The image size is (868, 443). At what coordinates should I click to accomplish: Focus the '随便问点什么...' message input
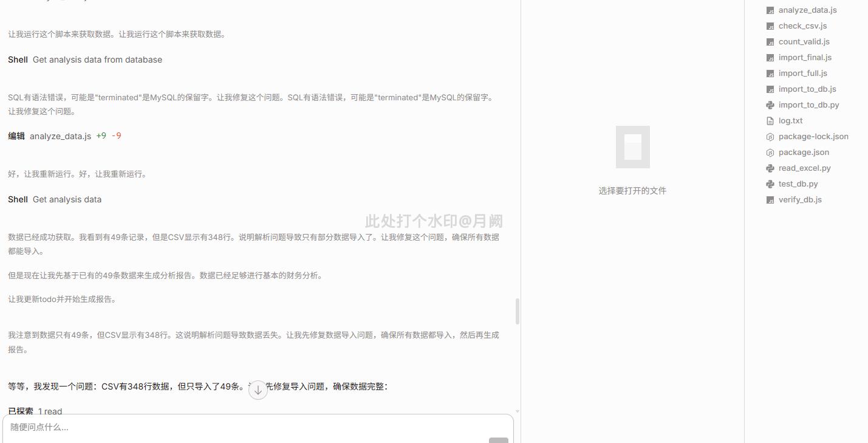click(243, 427)
